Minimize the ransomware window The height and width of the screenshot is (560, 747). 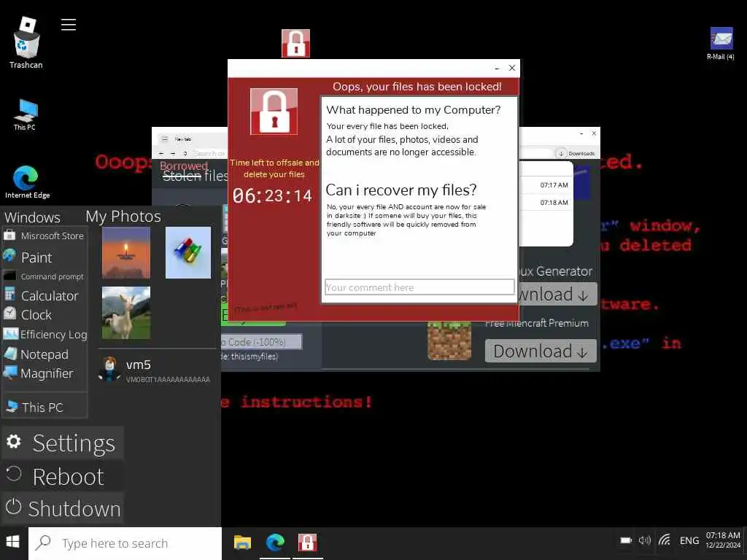[x=496, y=68]
